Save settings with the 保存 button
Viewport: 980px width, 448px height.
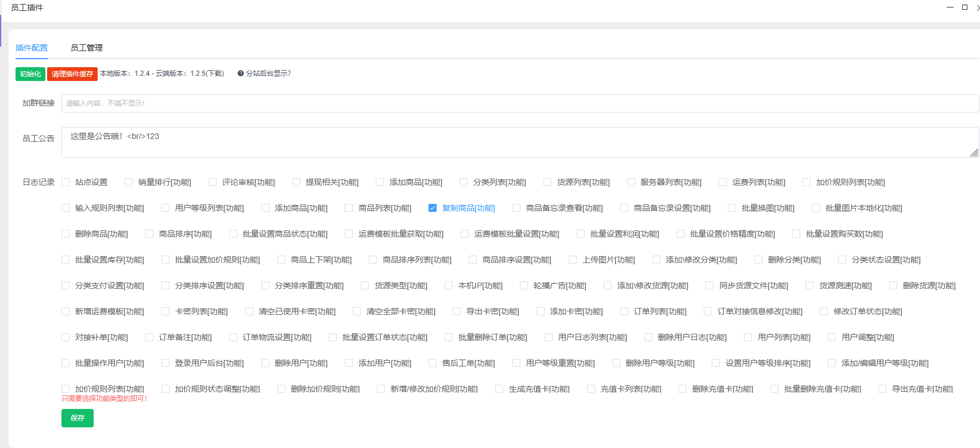(x=78, y=418)
